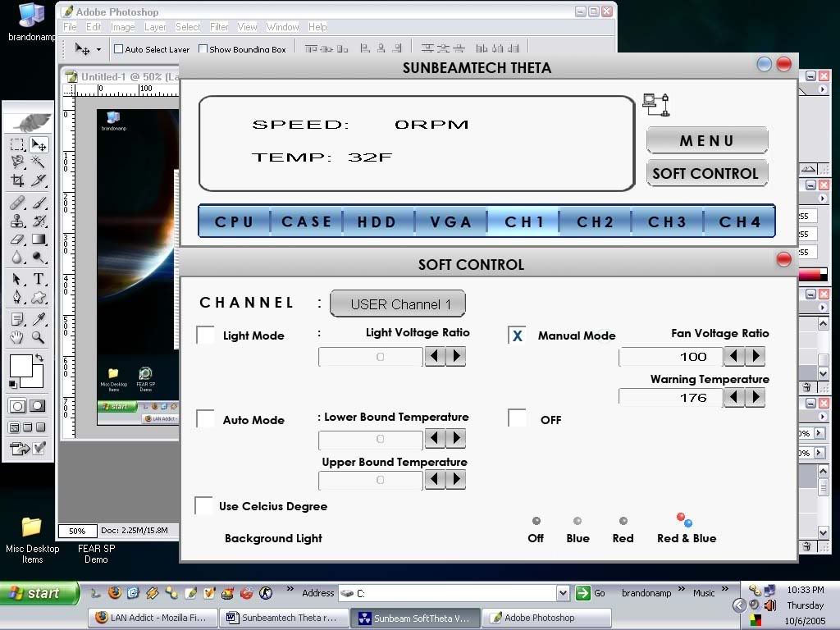Expand the brandonamp toolbar chevron

pyautogui.click(x=682, y=589)
